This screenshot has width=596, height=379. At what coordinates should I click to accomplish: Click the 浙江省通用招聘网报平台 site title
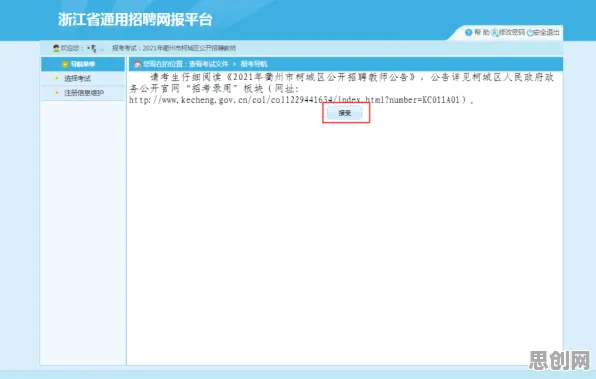pos(135,20)
